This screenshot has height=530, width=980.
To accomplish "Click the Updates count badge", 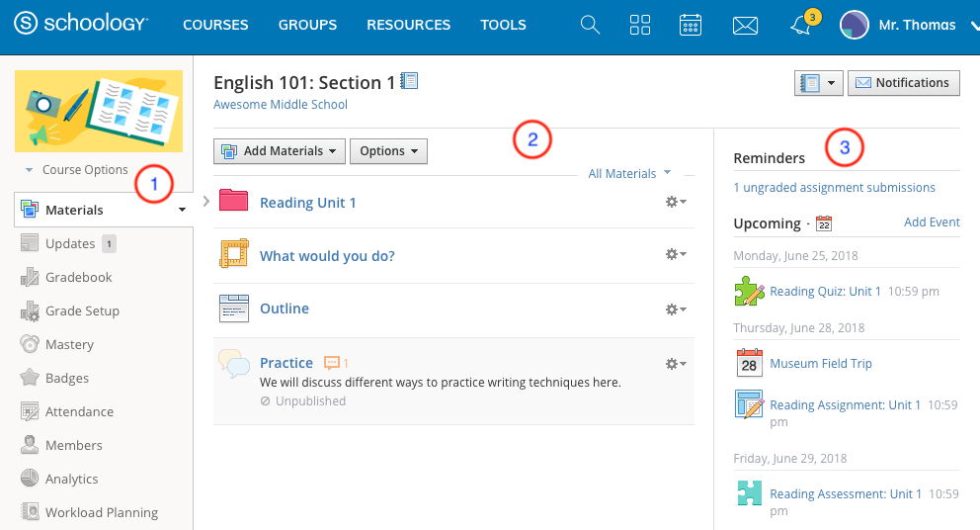I will click(109, 243).
